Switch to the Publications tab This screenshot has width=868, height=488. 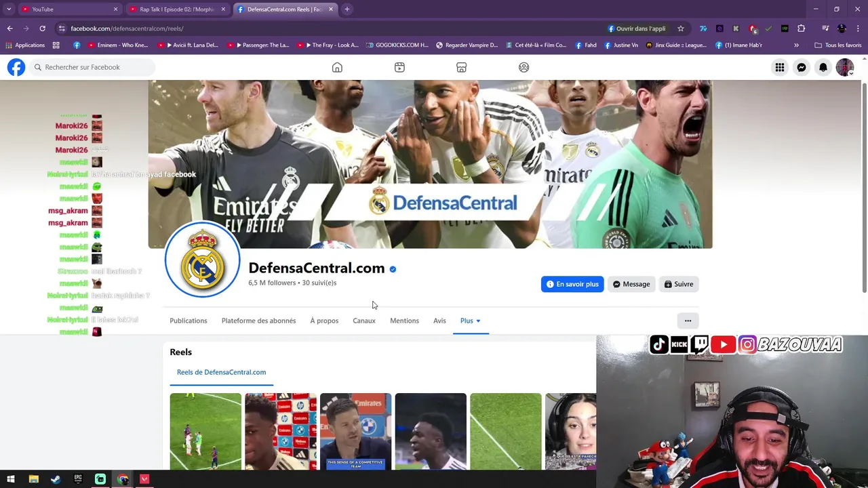pyautogui.click(x=189, y=321)
